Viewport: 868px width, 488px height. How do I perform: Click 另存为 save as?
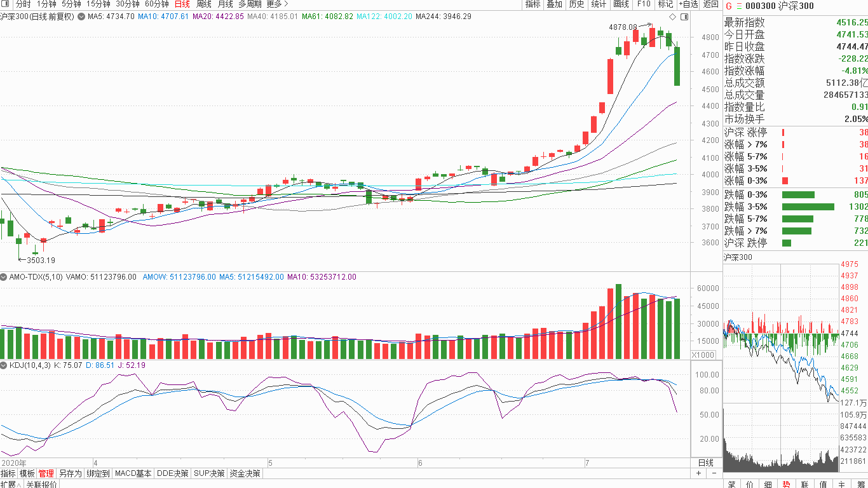click(71, 473)
